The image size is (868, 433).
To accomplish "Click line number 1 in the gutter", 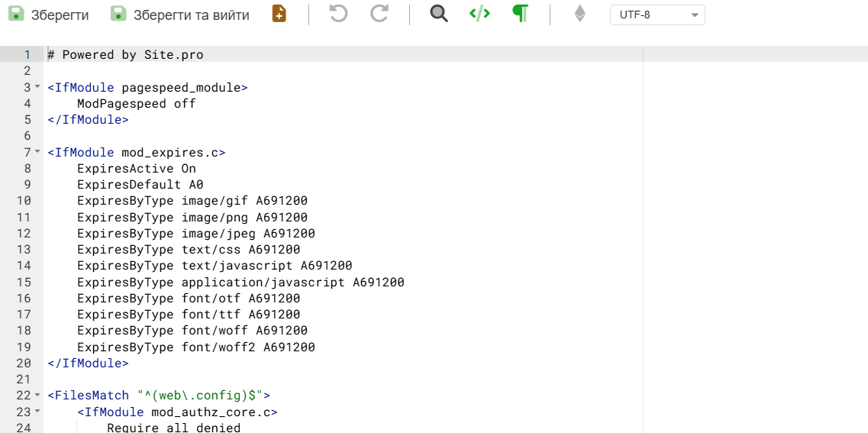I will tap(27, 55).
